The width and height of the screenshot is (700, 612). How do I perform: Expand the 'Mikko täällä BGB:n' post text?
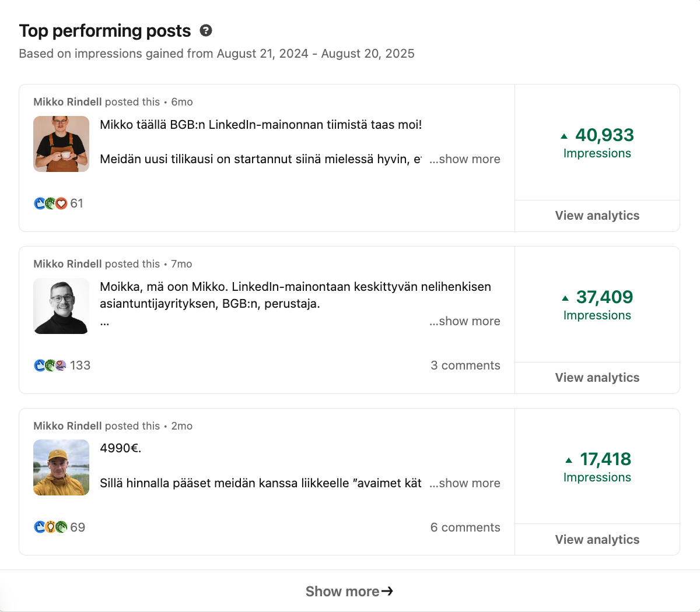[465, 159]
